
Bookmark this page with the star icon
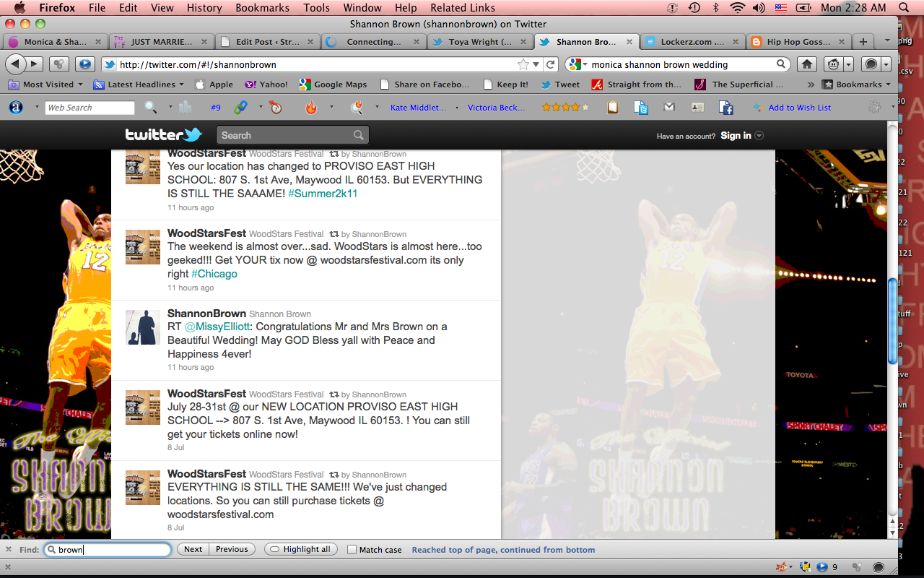tap(523, 64)
